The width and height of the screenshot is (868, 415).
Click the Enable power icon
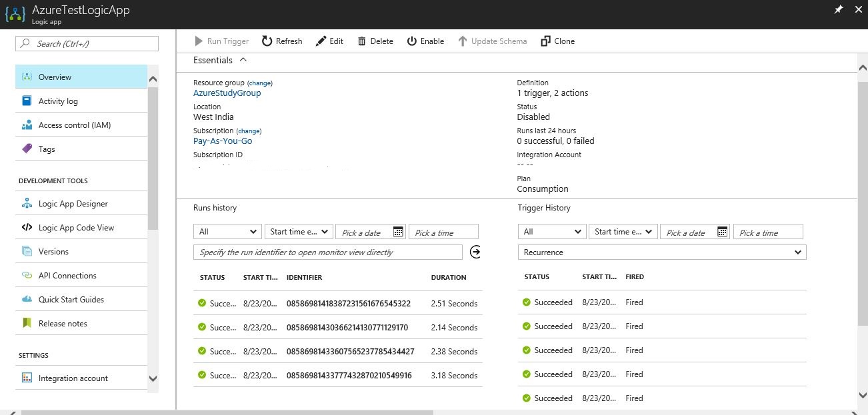412,41
